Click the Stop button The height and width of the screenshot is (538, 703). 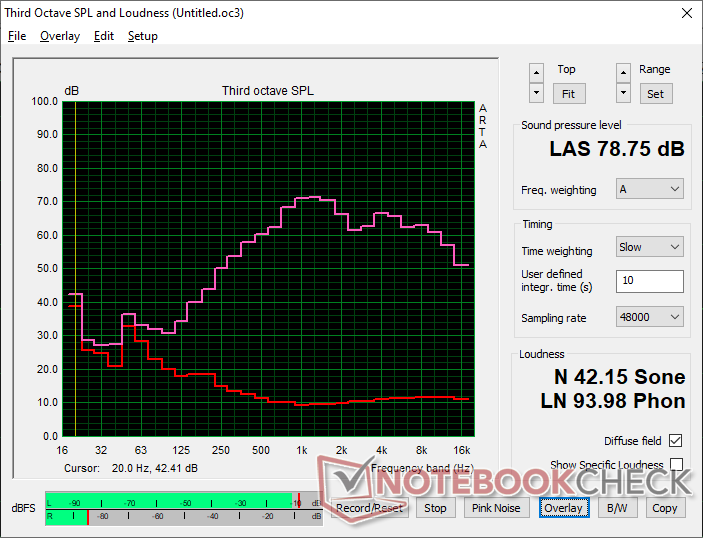point(435,508)
